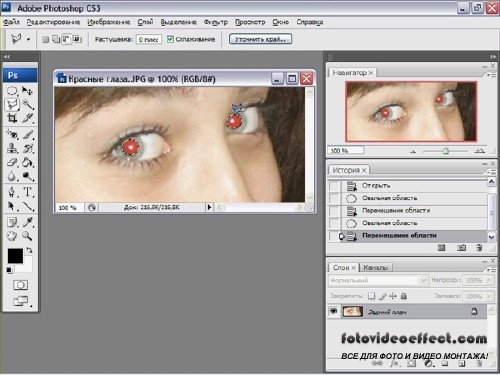Viewport: 500px width, 375px height.
Task: Click the foreground black color swatch
Action: coord(15,256)
